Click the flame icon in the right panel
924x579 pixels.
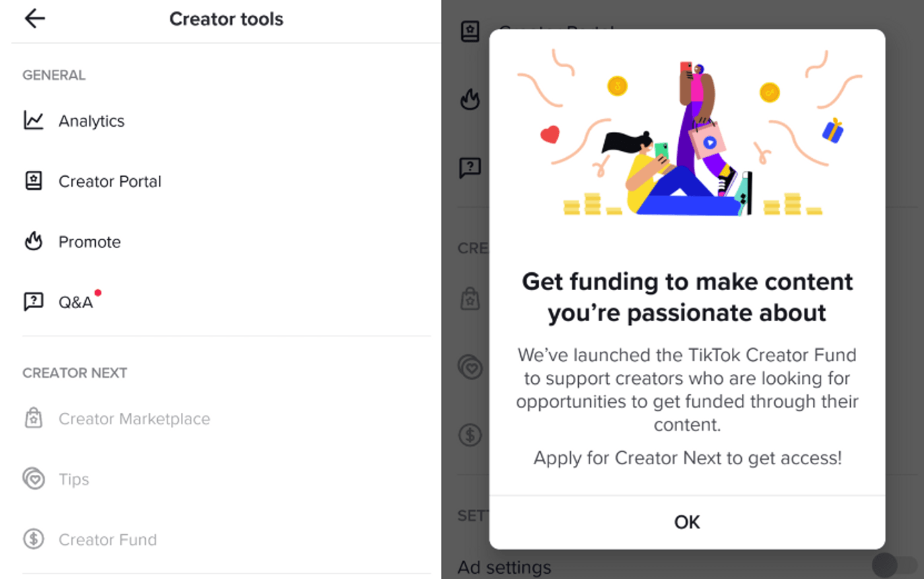(x=471, y=100)
